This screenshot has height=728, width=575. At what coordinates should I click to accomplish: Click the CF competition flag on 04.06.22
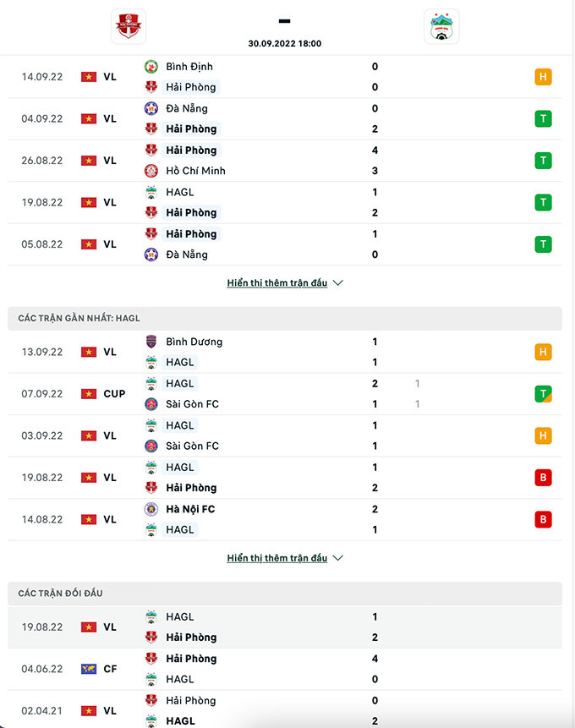(89, 669)
